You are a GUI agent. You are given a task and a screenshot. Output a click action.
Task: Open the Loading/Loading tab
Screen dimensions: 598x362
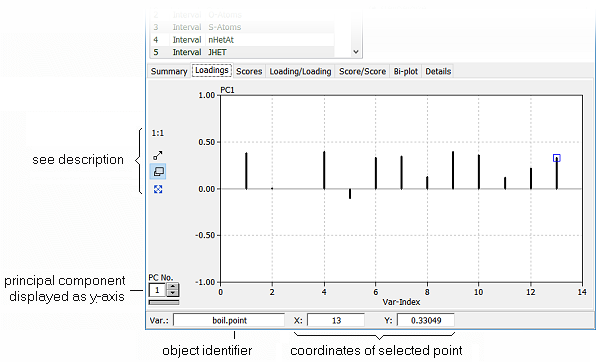coord(300,71)
